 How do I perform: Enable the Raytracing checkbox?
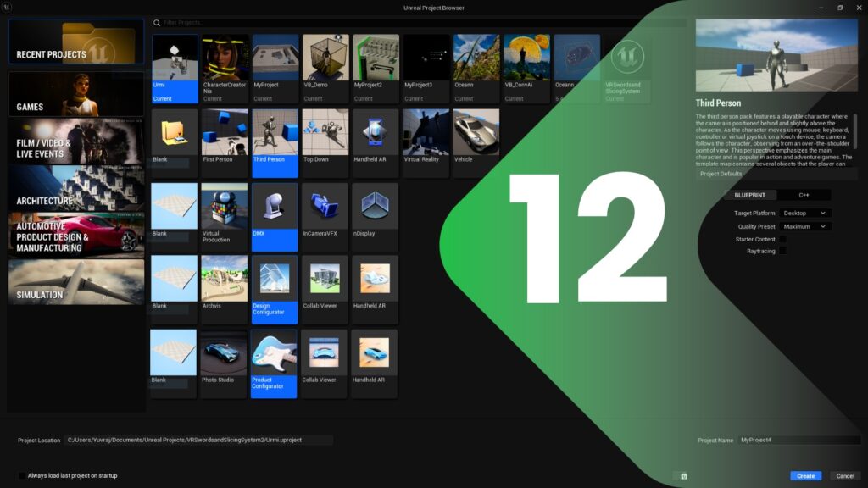pyautogui.click(x=782, y=251)
